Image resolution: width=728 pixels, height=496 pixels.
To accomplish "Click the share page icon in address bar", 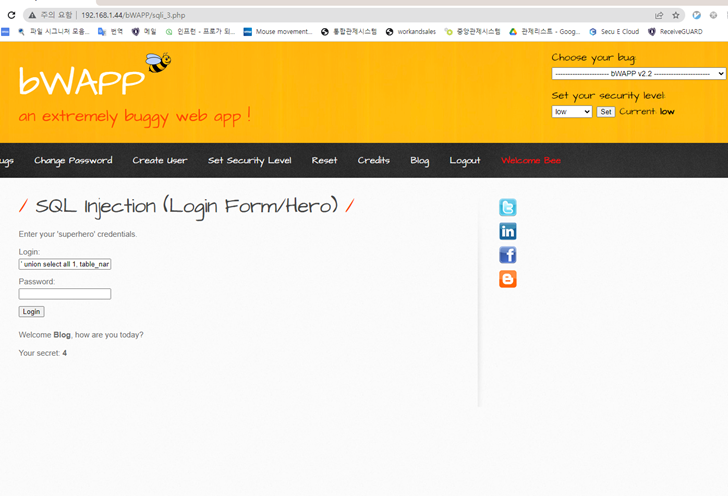I will (659, 15).
